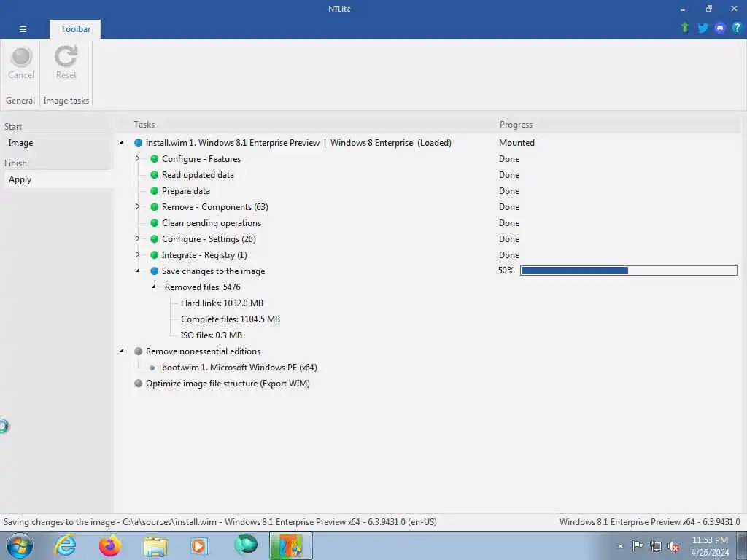Click the network tray icon
This screenshot has width=747, height=560.
[656, 547]
